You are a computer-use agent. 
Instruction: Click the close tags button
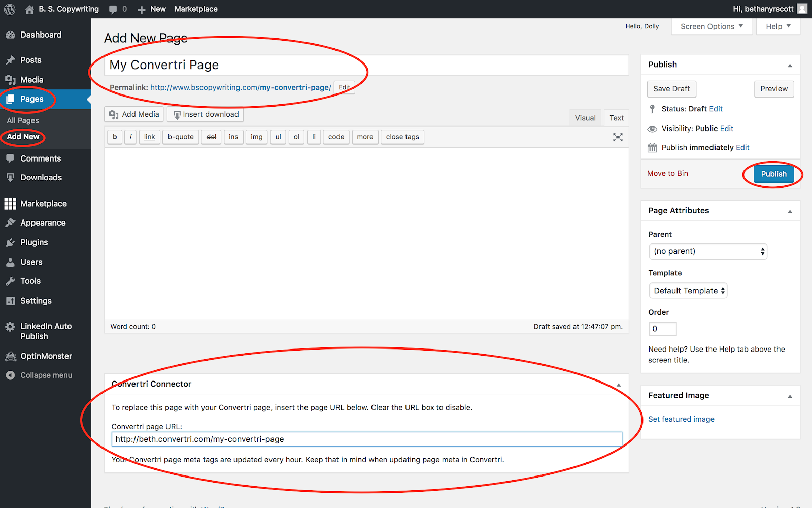pyautogui.click(x=402, y=137)
